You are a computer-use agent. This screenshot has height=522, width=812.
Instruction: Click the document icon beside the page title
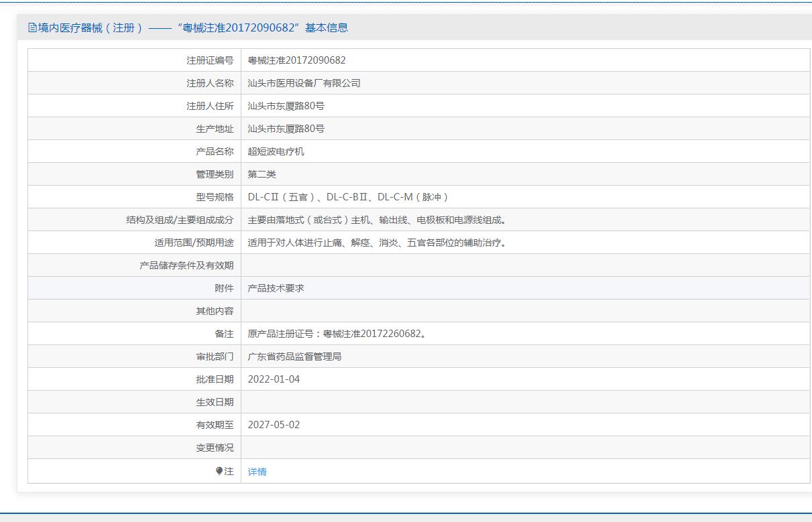click(x=32, y=27)
